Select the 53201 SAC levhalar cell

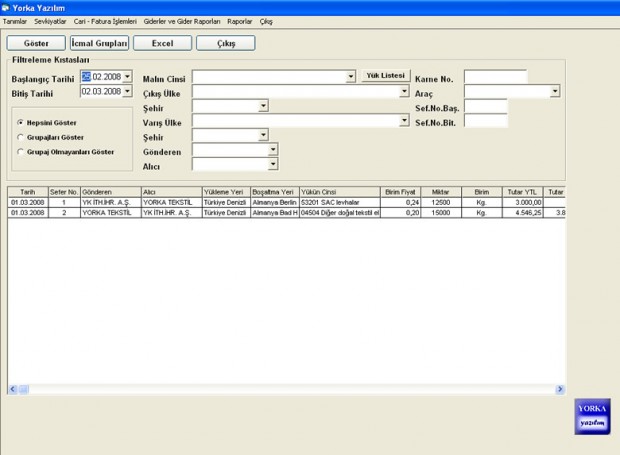click(340, 202)
